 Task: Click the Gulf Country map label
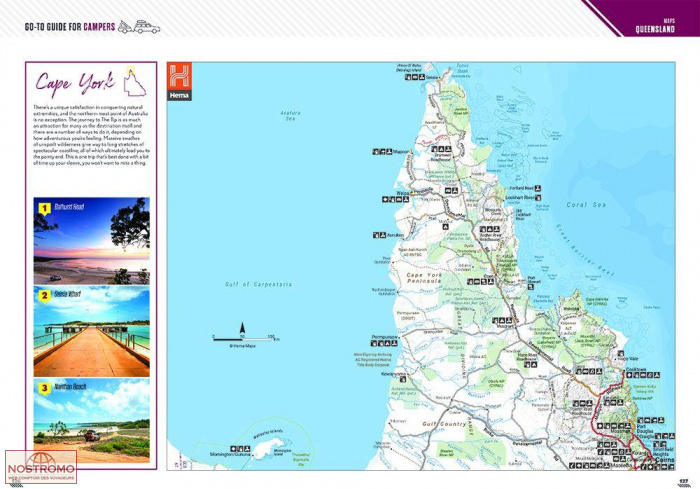click(x=444, y=424)
